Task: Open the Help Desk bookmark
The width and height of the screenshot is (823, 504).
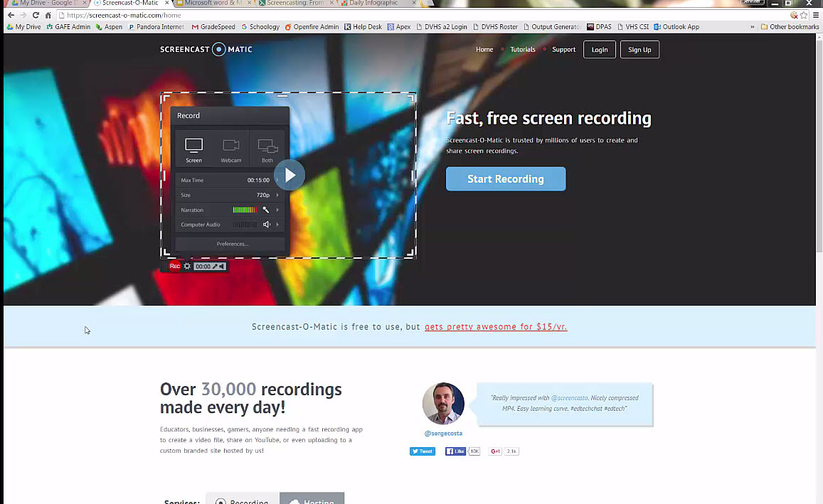Action: click(x=363, y=27)
